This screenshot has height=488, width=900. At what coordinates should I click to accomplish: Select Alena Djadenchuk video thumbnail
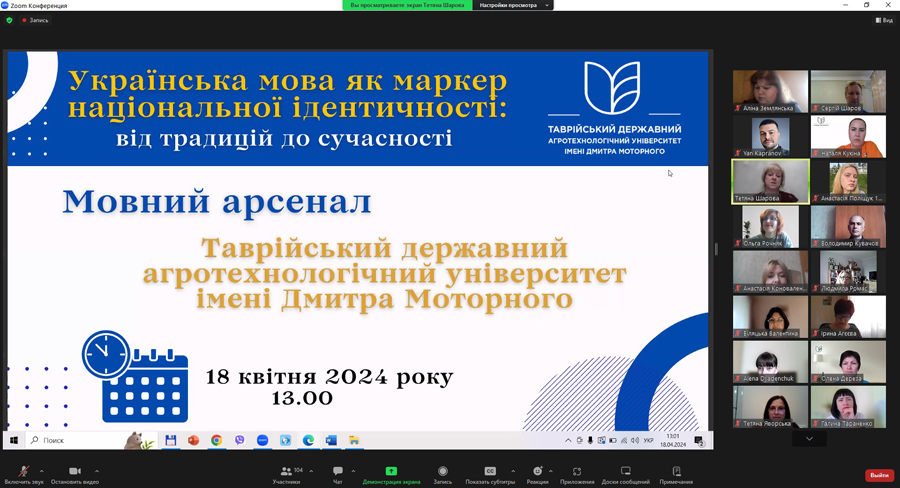[x=770, y=362]
